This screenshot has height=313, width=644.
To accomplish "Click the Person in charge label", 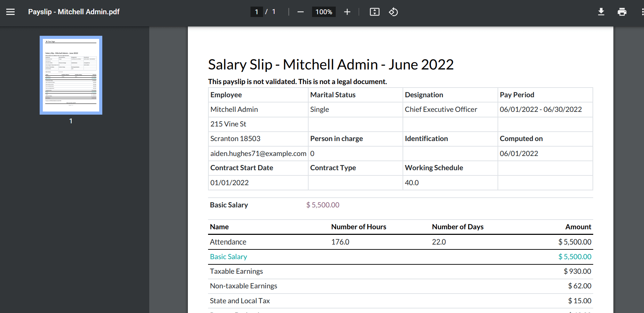I will pos(336,139).
